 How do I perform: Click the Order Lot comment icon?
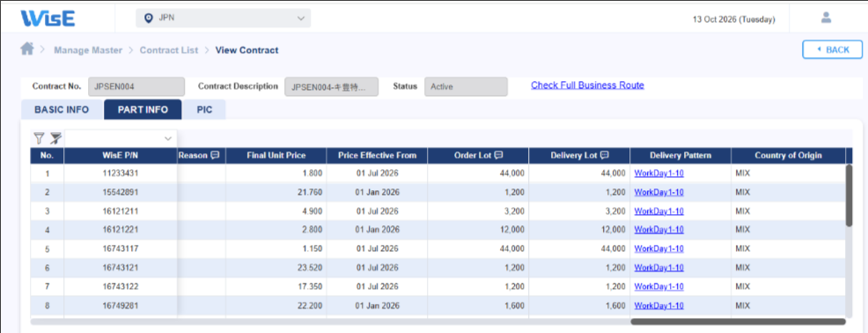click(x=498, y=155)
